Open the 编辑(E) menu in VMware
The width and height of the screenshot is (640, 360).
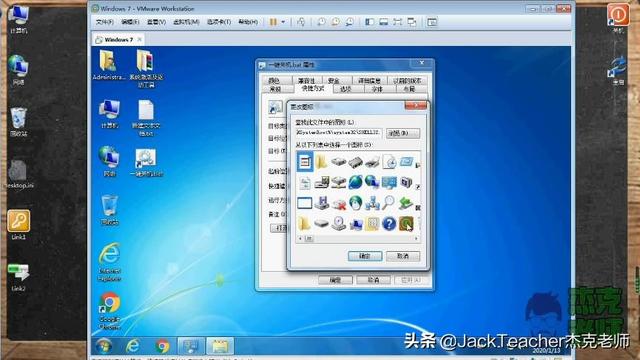130,22
